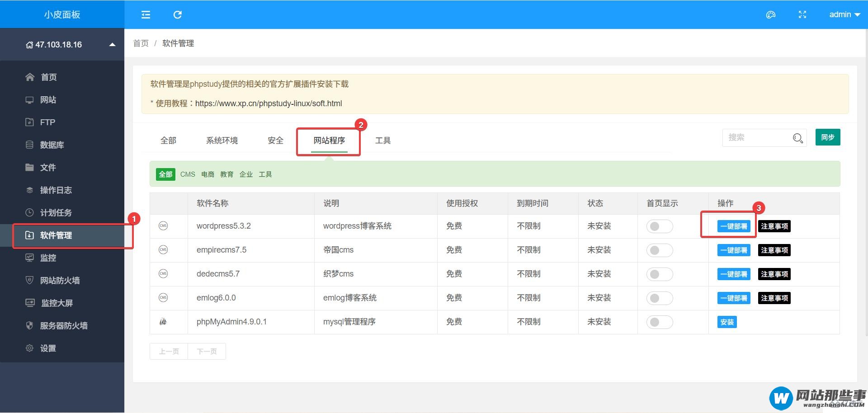This screenshot has height=413, width=868.
Task: Click 安装 for phpMyAdmin4.9.0.1
Action: 727,322
